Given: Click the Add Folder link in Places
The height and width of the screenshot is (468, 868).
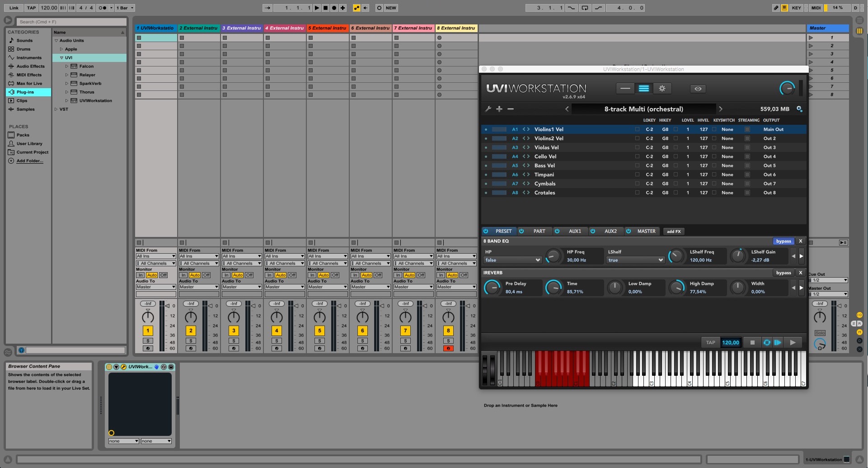Looking at the screenshot, I should (30, 161).
